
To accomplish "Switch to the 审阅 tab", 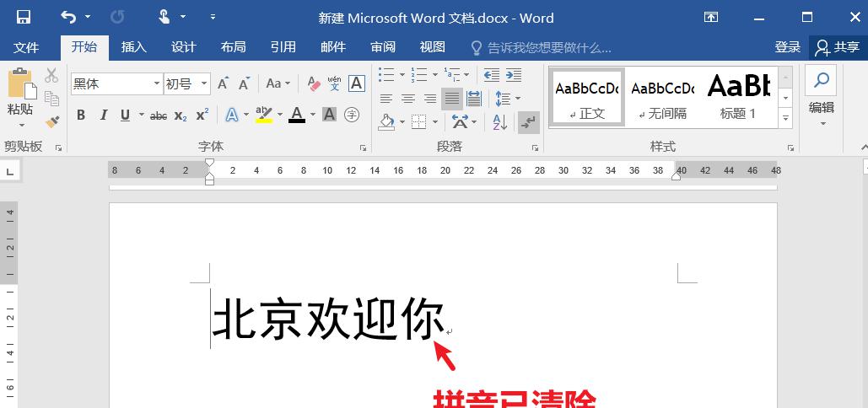I will 383,47.
